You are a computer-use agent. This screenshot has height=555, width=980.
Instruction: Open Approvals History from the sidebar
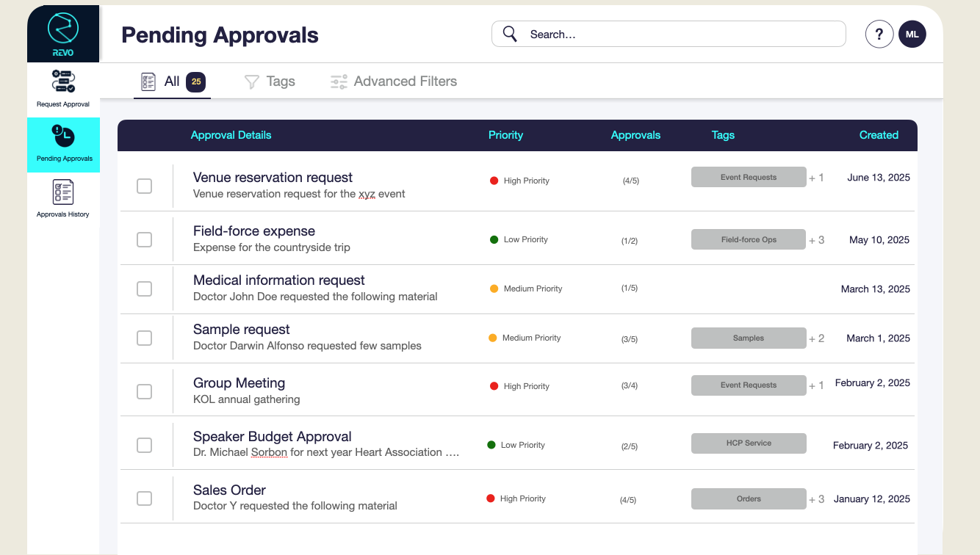coord(63,192)
